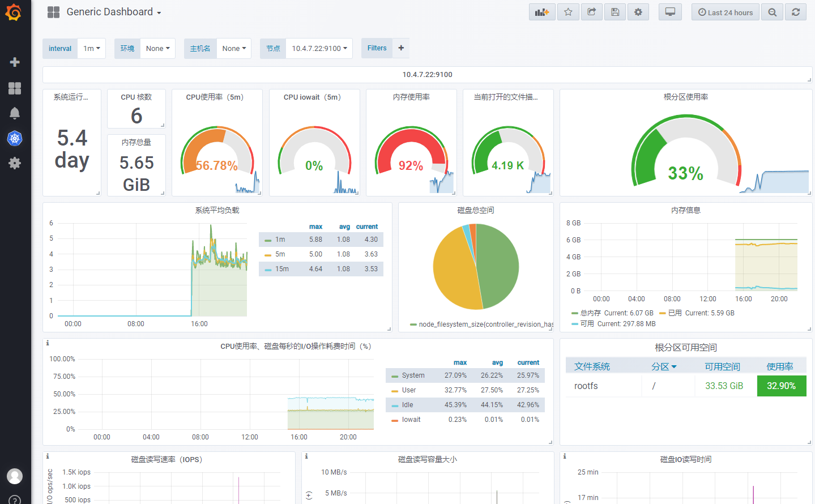Share the dashboard via share icon
Screen dimensions: 815x504
[592, 12]
